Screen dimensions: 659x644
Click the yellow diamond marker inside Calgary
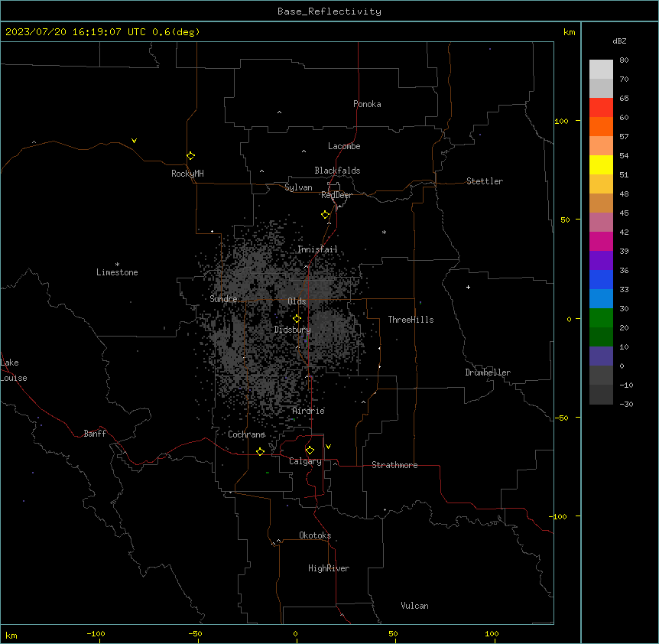pyautogui.click(x=310, y=450)
